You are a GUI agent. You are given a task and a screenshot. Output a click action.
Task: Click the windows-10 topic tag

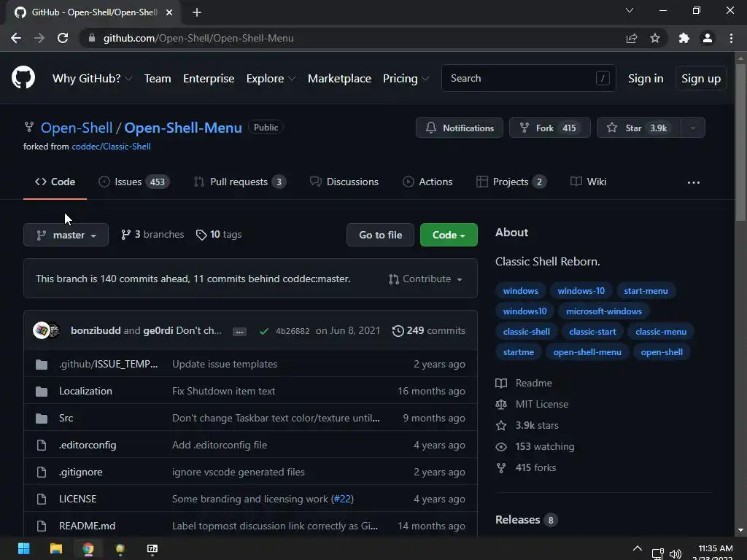(x=581, y=291)
